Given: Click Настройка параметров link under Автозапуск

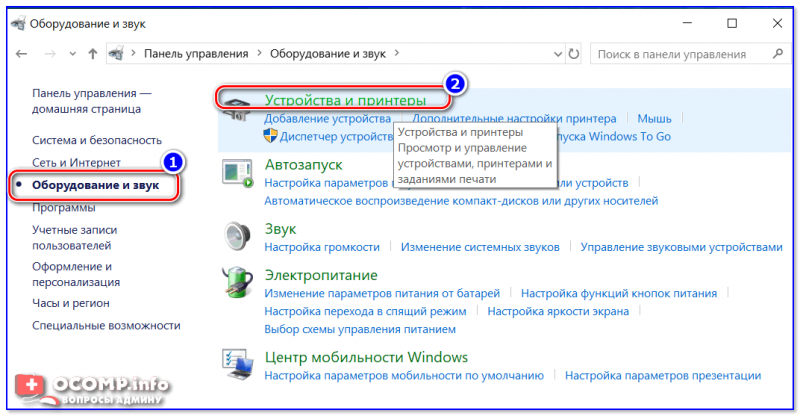Looking at the screenshot, I should (327, 183).
